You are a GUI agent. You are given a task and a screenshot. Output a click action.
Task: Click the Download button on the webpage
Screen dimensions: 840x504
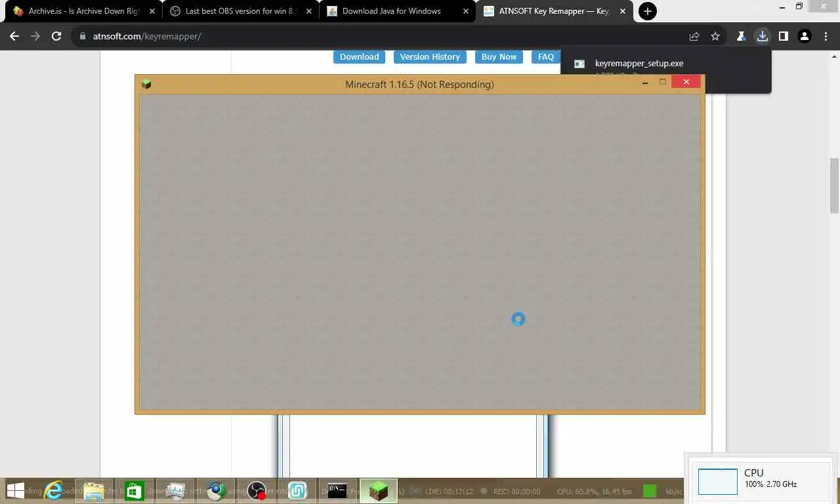coord(359,57)
